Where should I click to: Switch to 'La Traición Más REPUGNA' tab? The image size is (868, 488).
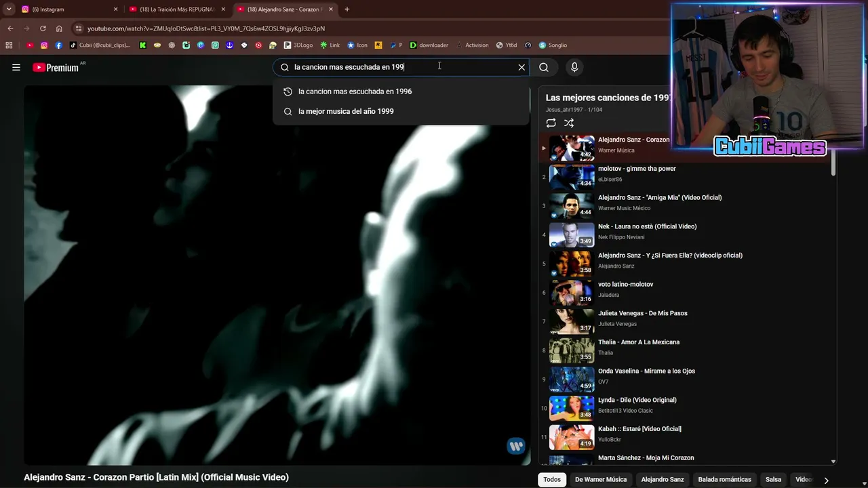tap(178, 9)
